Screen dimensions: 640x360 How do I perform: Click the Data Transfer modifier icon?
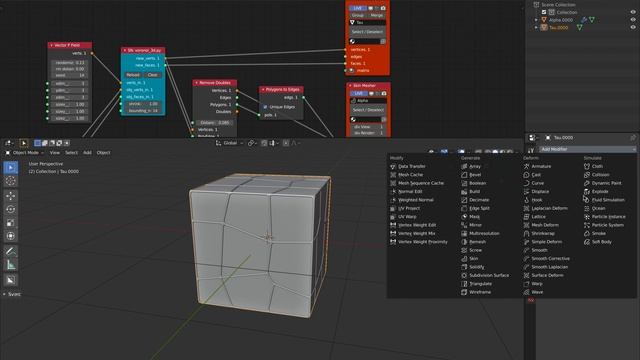(393, 167)
